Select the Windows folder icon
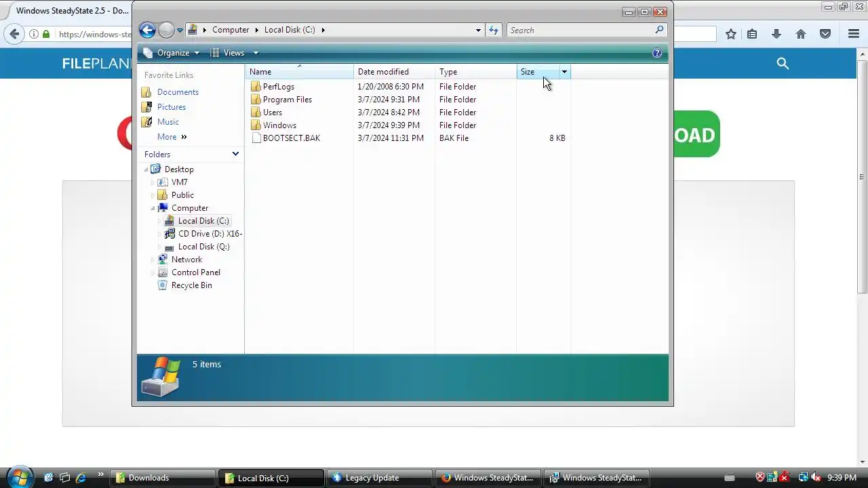868x488 pixels. click(256, 125)
